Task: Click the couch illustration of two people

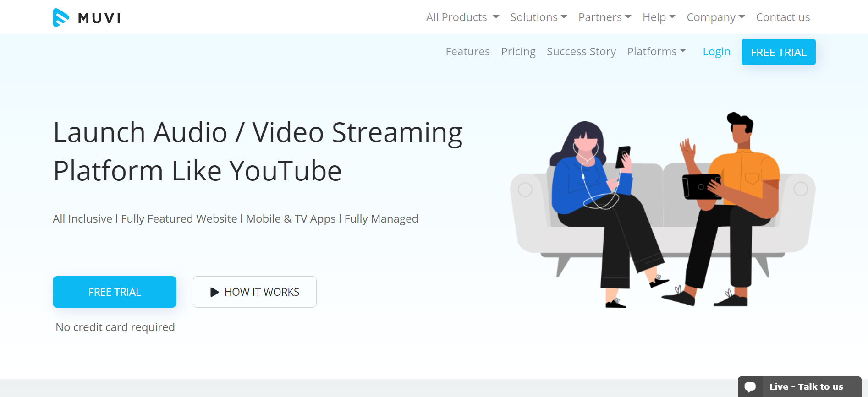Action: [x=663, y=210]
